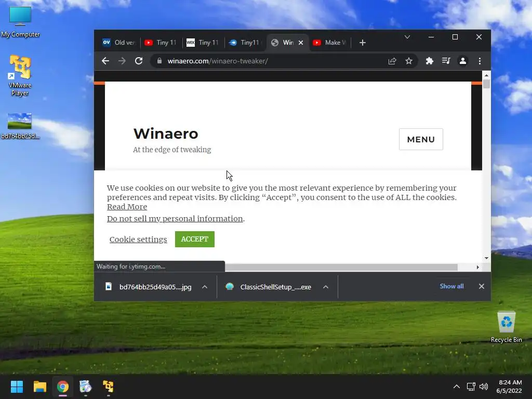This screenshot has height=399, width=532.
Task: Open the downloaded bd764bb25d49a05 jpg file
Action: coord(149,287)
